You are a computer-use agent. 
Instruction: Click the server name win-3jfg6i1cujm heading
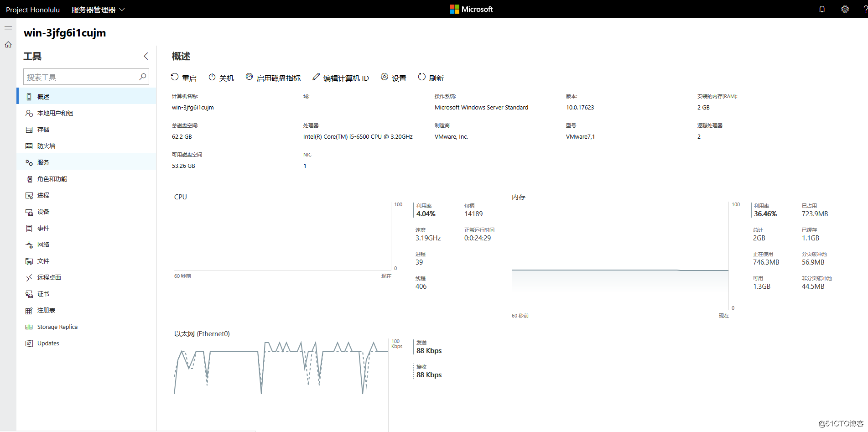point(65,33)
